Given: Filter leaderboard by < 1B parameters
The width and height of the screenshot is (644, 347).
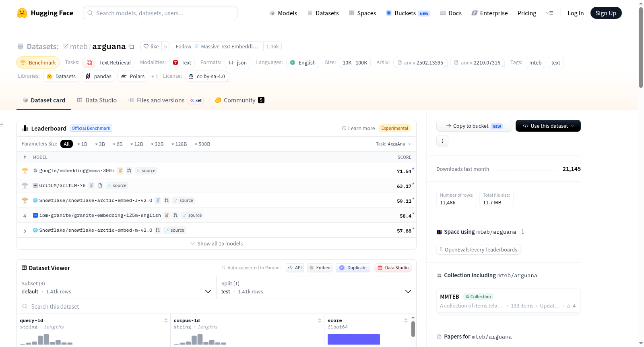Looking at the screenshot, I should tap(82, 144).
